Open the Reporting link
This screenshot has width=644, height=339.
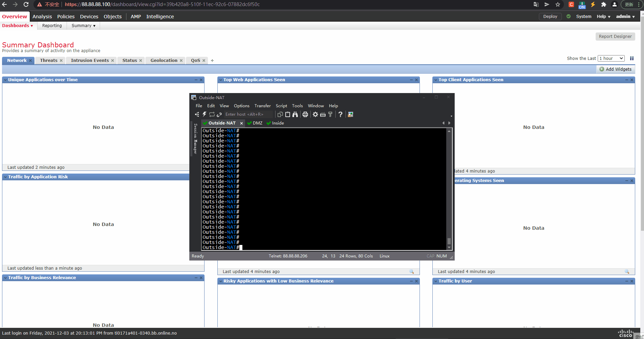52,26
